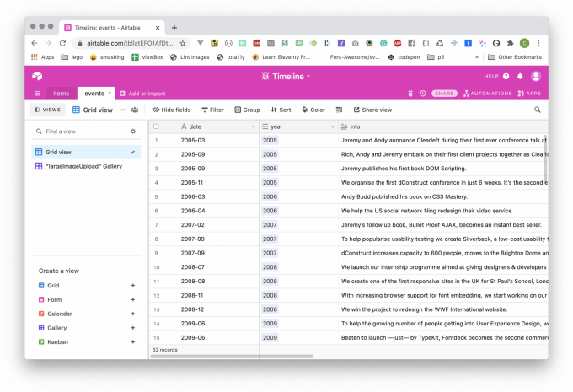Open a new browser tab
The width and height of the screenshot is (573, 392).
pyautogui.click(x=174, y=28)
